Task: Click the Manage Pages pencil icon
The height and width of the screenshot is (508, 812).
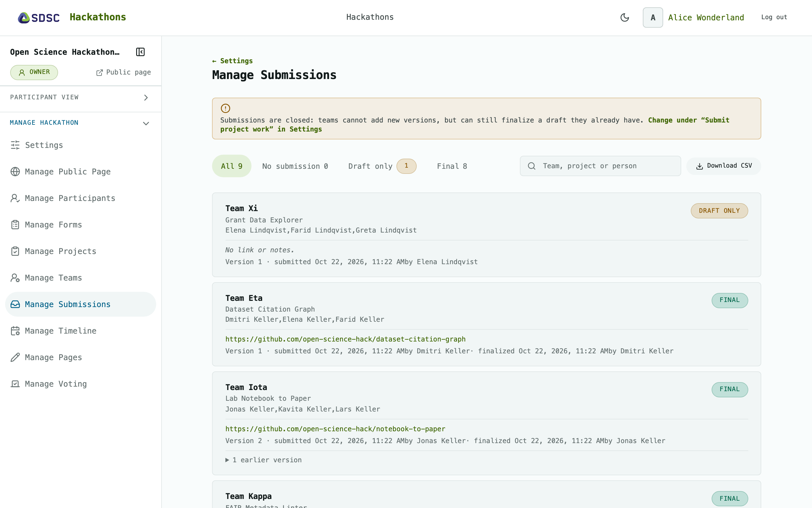Action: tap(15, 358)
